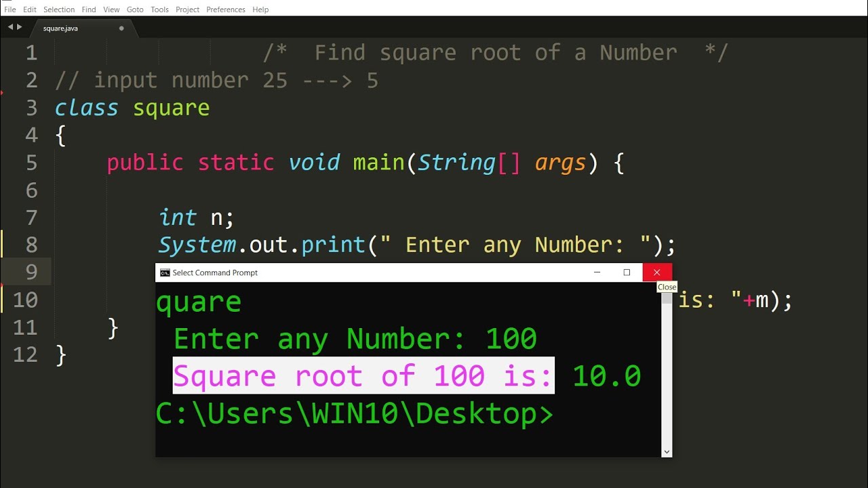Image resolution: width=868 pixels, height=488 pixels.
Task: Click the closing brace on line 11
Action: (113, 327)
